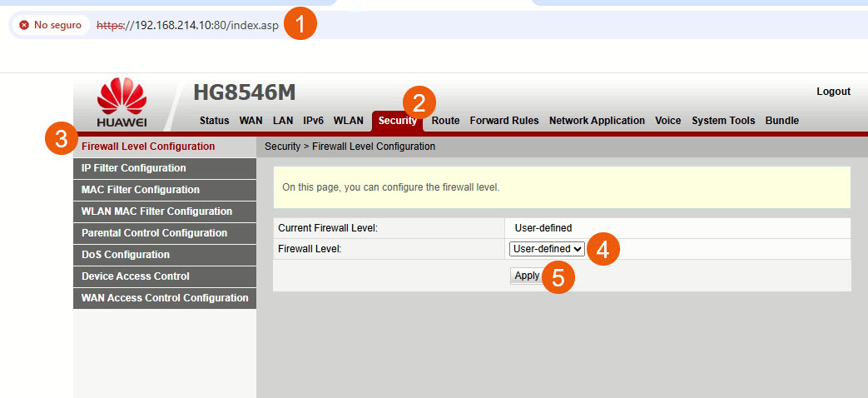Go to the LAN tab
Screen dimensions: 868x398
(x=283, y=121)
